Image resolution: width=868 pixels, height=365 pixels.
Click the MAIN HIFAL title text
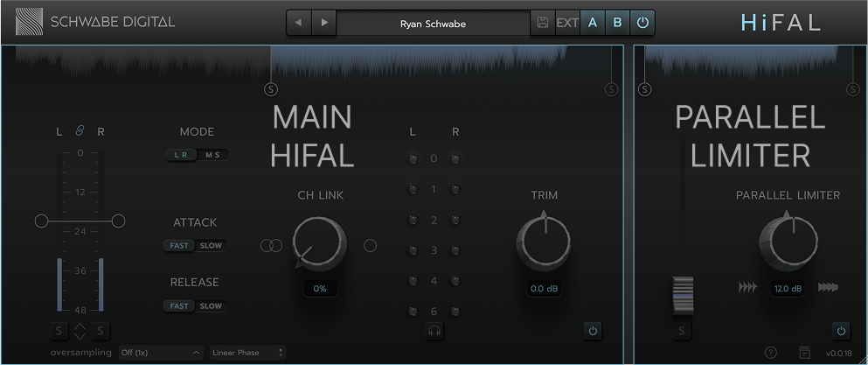tap(312, 137)
